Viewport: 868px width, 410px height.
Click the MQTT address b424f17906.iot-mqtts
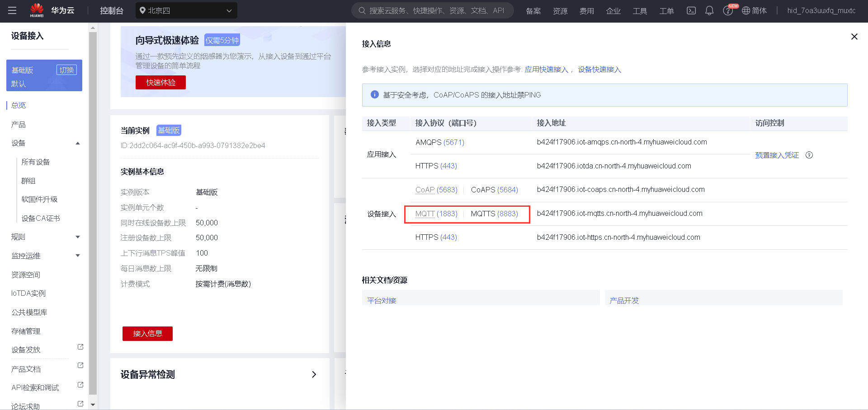[619, 214]
